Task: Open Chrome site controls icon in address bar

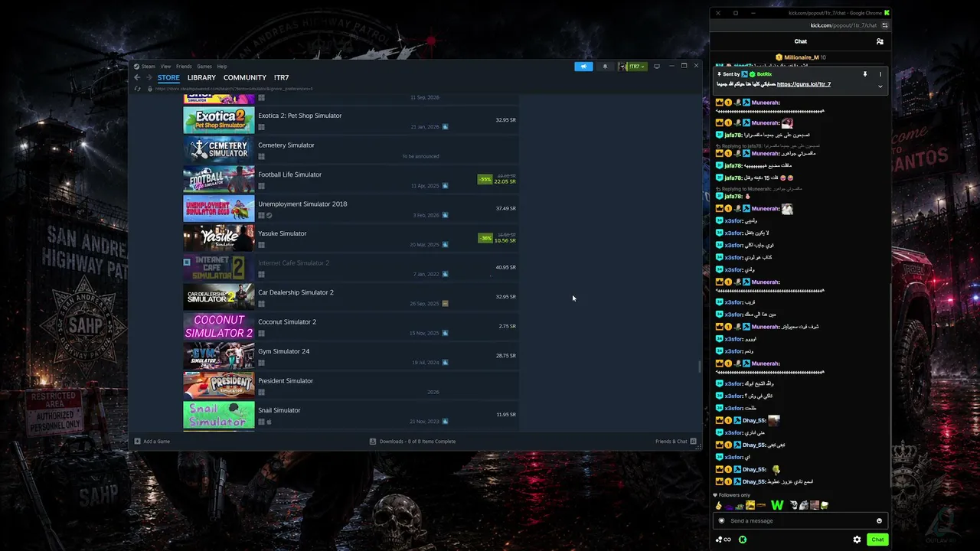Action: [x=885, y=25]
